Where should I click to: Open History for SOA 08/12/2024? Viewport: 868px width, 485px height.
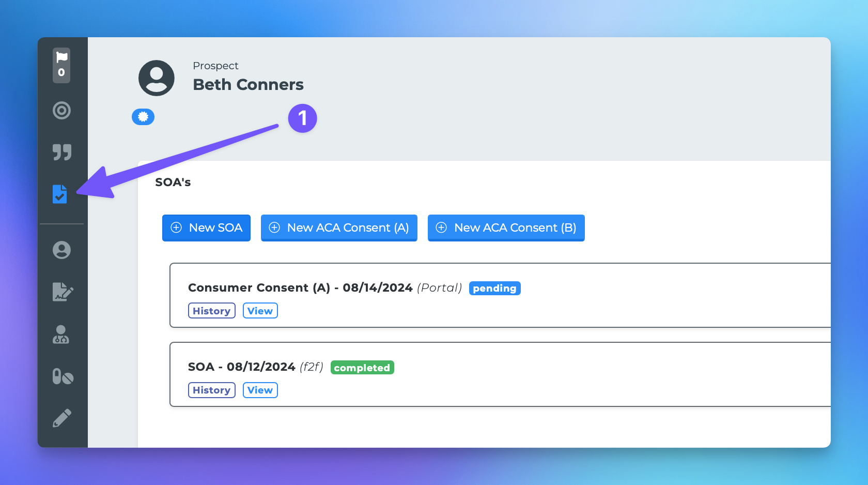212,390
